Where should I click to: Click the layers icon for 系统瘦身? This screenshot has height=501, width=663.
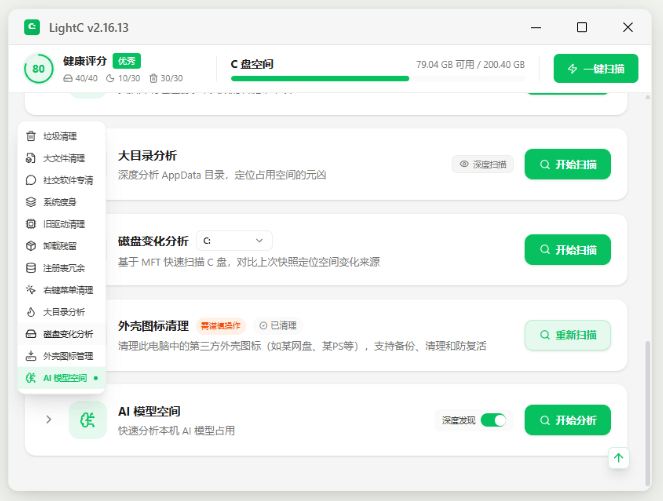31,202
